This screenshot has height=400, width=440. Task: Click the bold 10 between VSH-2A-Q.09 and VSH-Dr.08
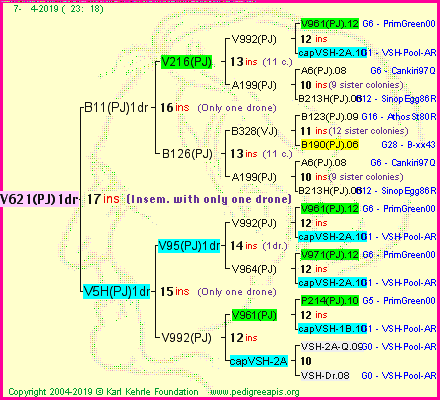coord(306,361)
